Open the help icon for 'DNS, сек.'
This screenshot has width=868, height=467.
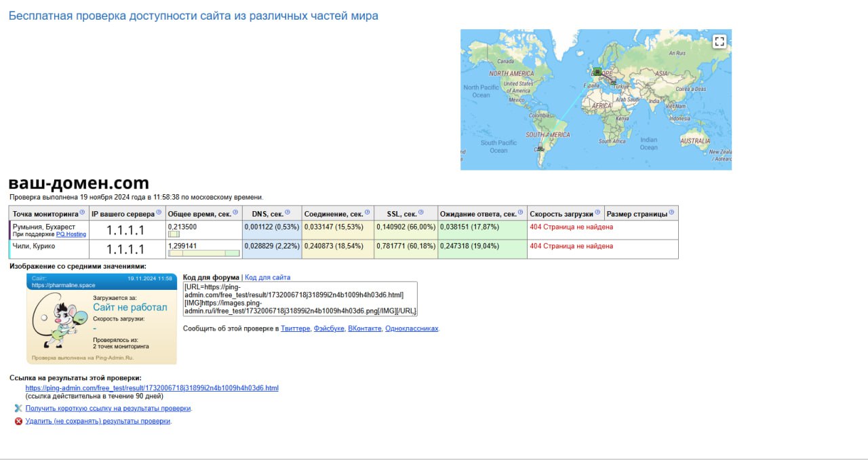point(288,212)
